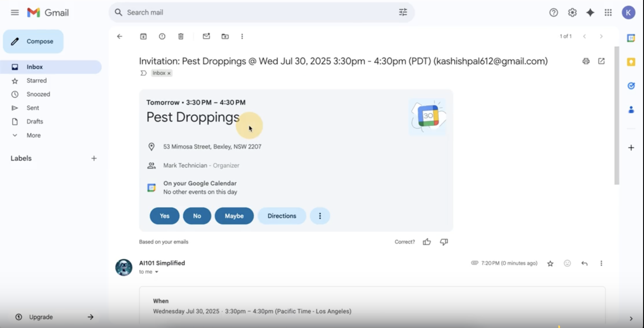Click the Upgrade link
This screenshot has width=644, height=328.
tap(54, 317)
